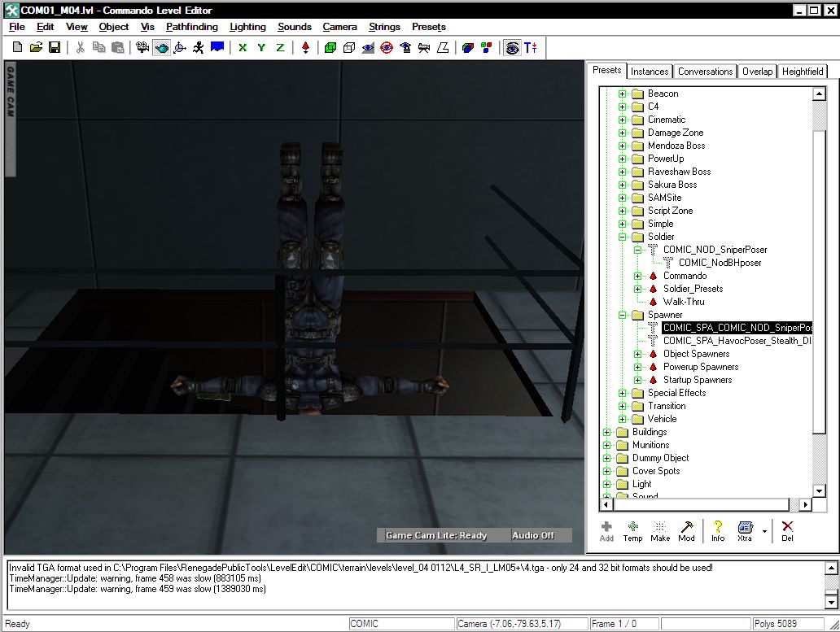Toggle the teapot camera mode button
840x632 pixels.
161,48
